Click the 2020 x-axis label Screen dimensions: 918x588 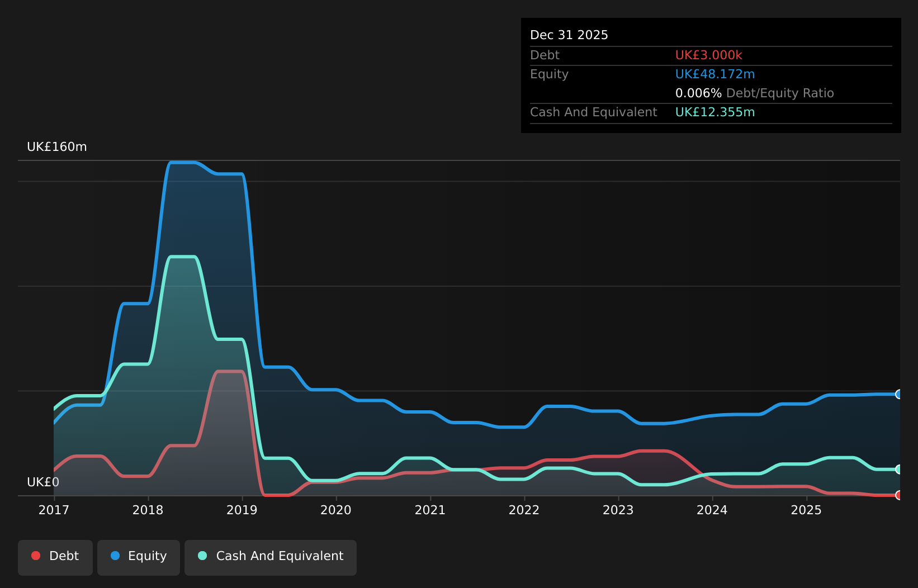(x=335, y=510)
